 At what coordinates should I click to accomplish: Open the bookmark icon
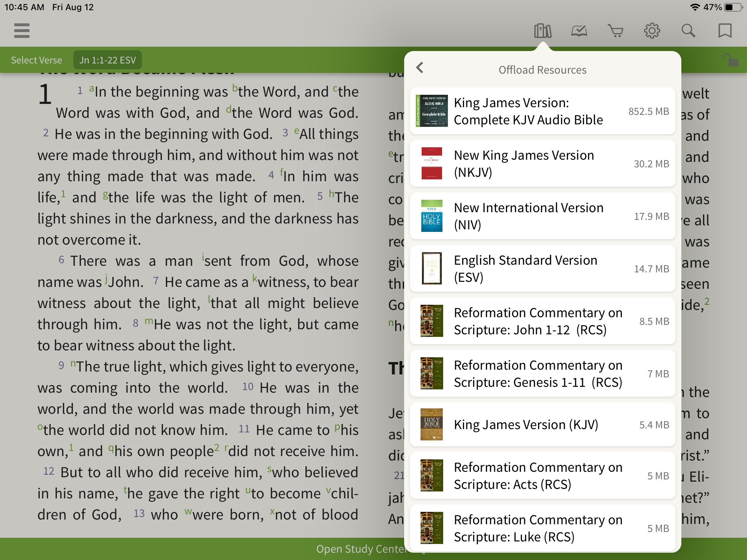tap(725, 31)
